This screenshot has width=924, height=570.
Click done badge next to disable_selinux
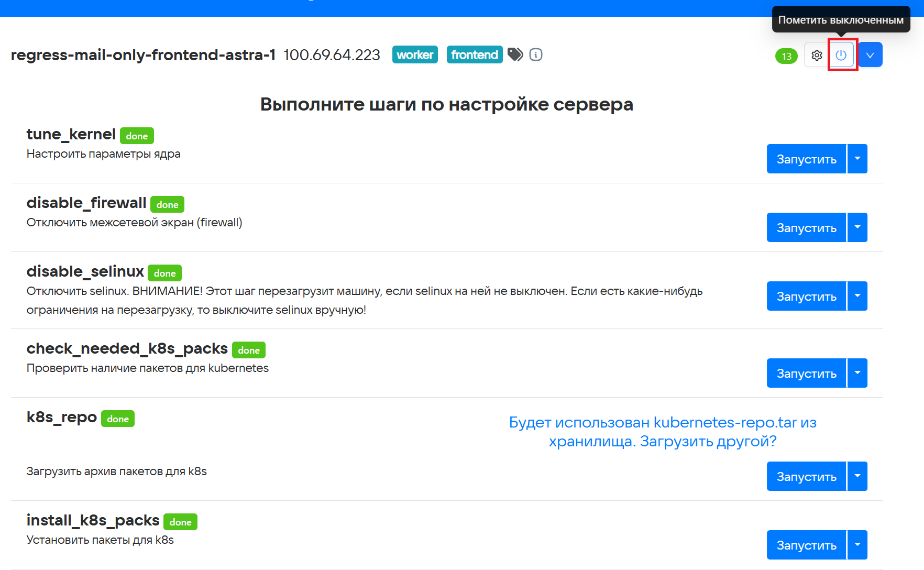pos(164,273)
